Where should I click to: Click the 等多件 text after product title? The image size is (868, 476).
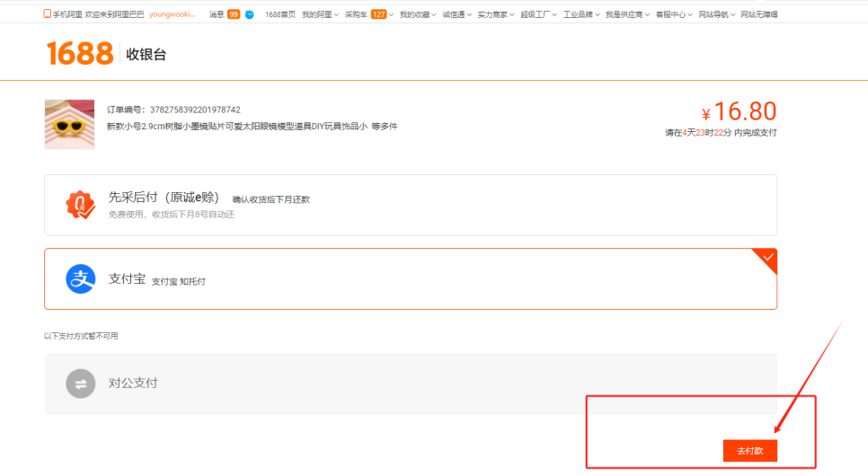pos(385,127)
